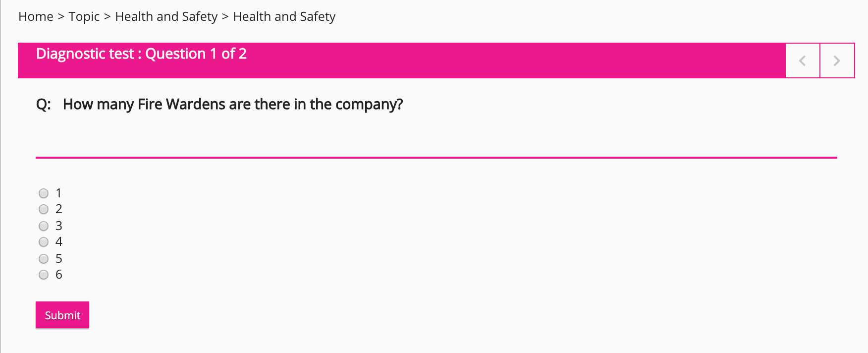Mark 5 as the answer
868x353 pixels.
click(x=44, y=259)
